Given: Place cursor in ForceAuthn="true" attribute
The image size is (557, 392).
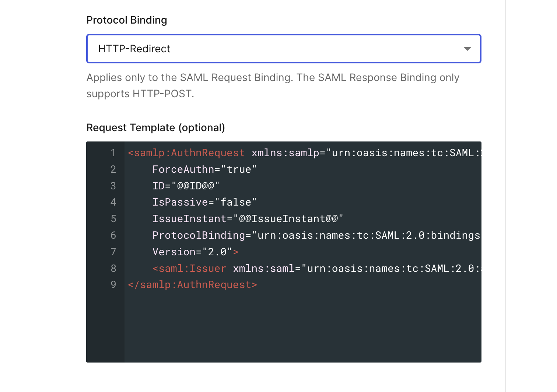Looking at the screenshot, I should (204, 169).
